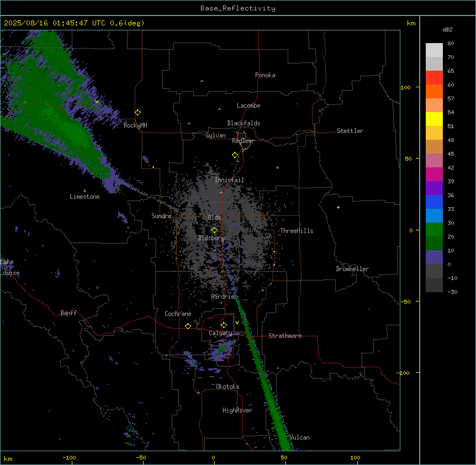Select the Lacombe city label
This screenshot has height=465, width=476.
(248, 105)
